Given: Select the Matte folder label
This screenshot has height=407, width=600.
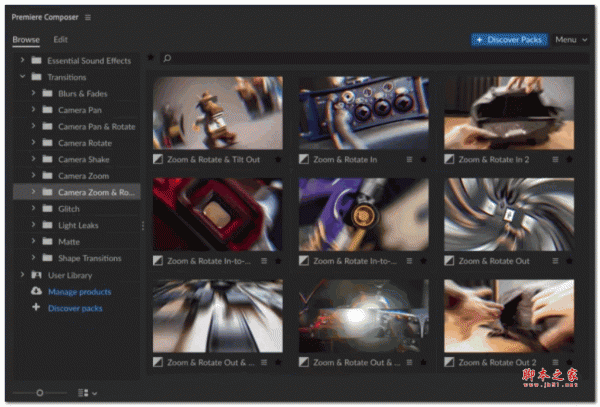Looking at the screenshot, I should tap(69, 242).
